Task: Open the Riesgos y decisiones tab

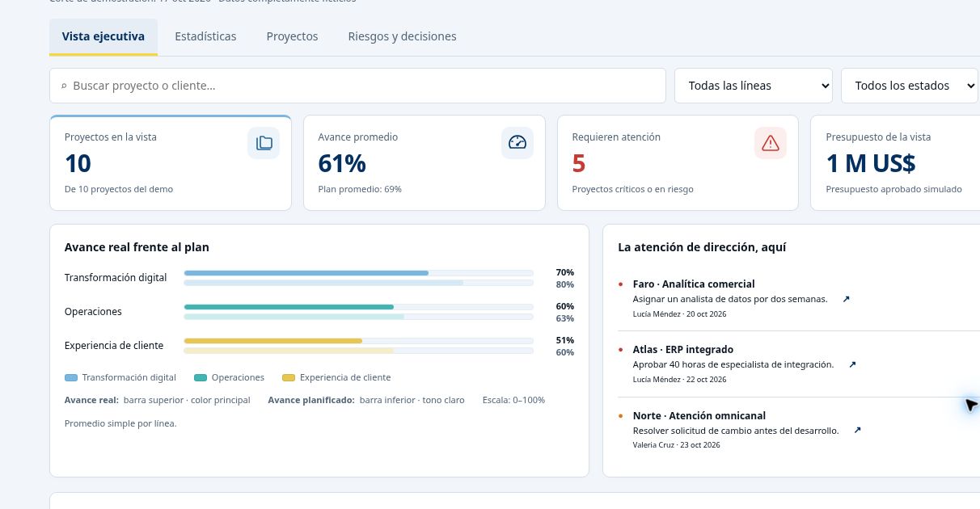Action: tap(402, 36)
